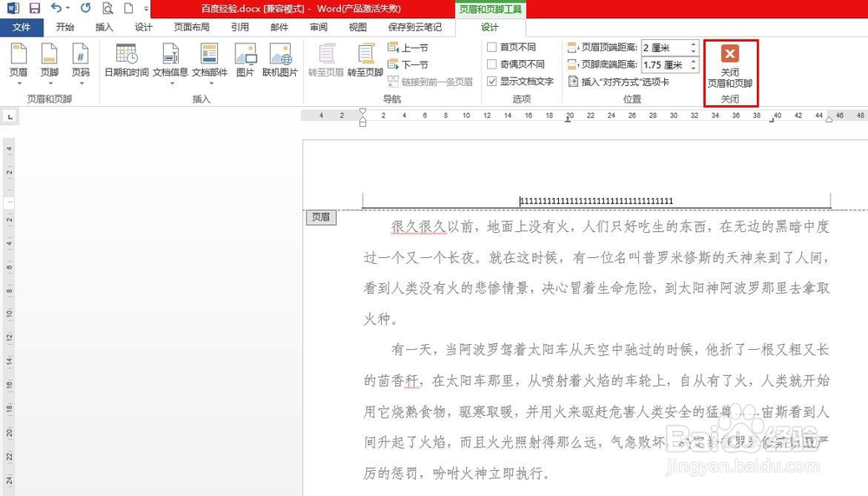Open Print Preview from quick access toolbar
This screenshot has width=868, height=496.
pos(108,9)
